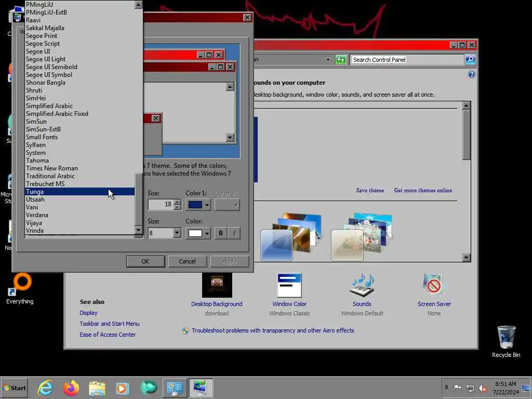Choose Segoe UI Semibold font
This screenshot has width=532, height=399.
80,67
